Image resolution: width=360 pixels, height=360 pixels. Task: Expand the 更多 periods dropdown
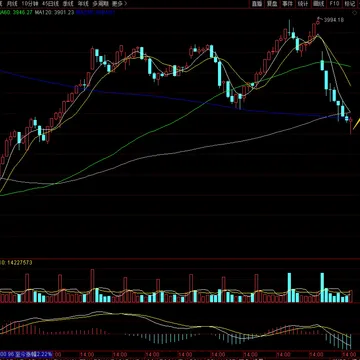[x=119, y=4]
